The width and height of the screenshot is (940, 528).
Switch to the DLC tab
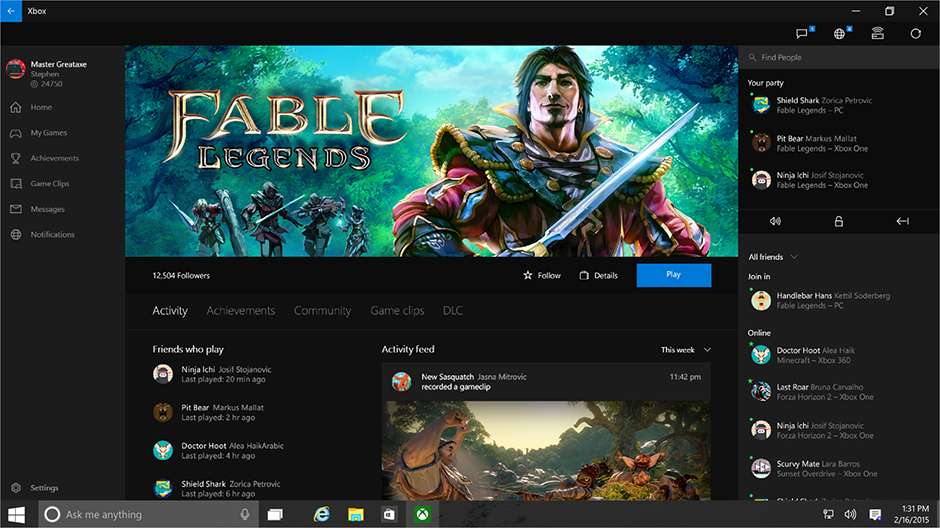[452, 311]
